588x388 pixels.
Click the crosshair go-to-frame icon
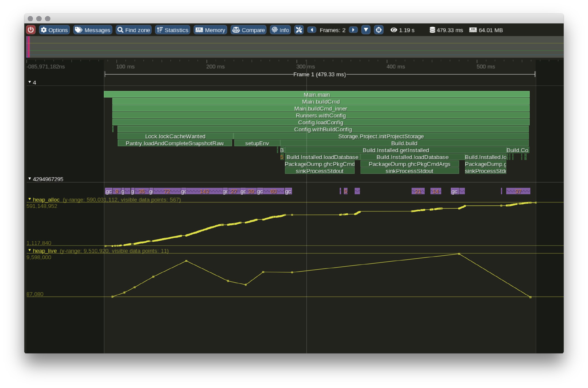379,30
